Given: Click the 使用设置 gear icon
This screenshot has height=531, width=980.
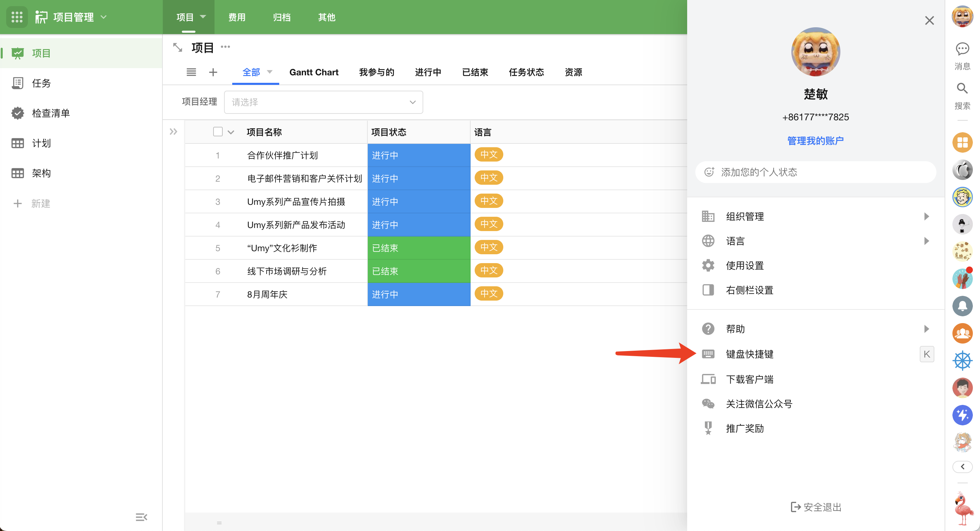Looking at the screenshot, I should pos(708,265).
